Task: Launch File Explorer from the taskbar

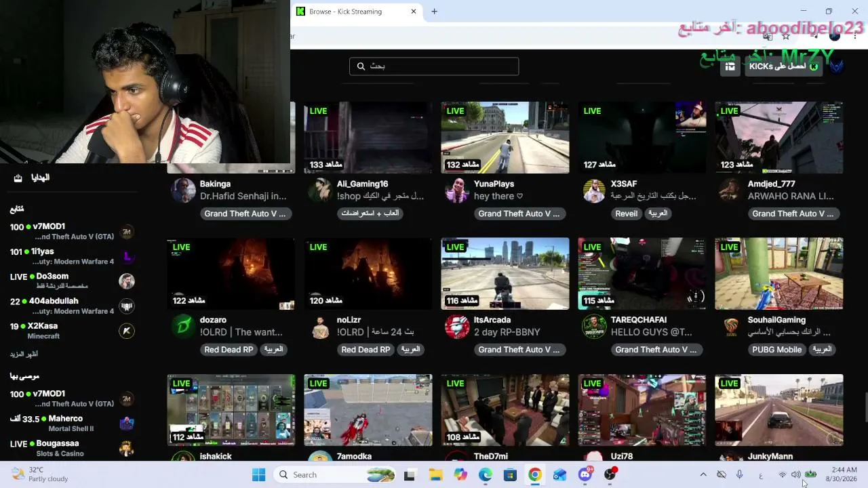Action: click(x=435, y=475)
